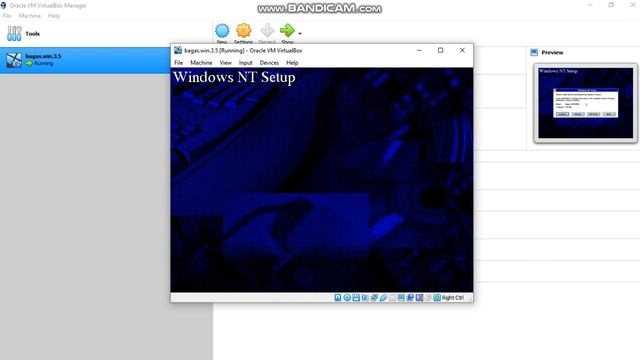Click the bagas.win.3.5 machine OS icon
Viewport: 640px width, 360px height.
coord(13,60)
